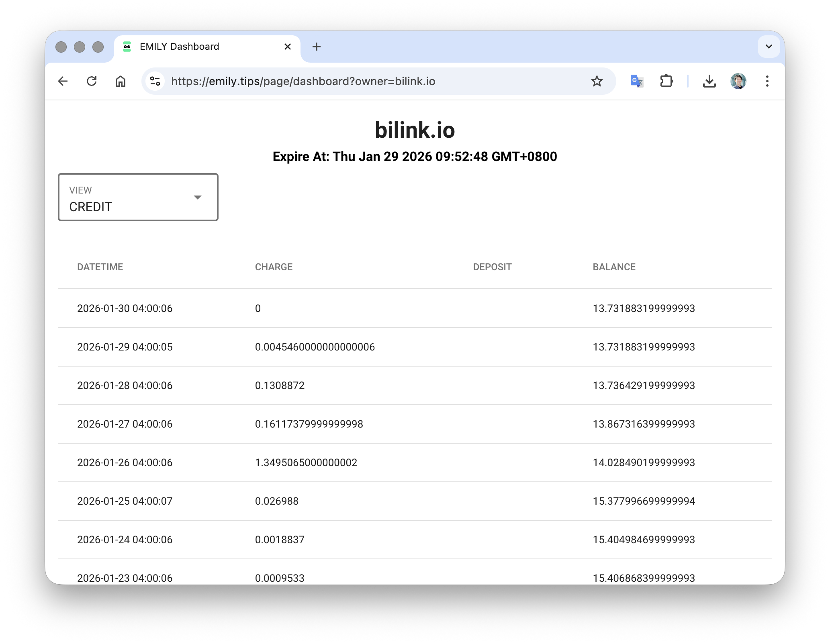This screenshot has width=830, height=644.
Task: Show browser downloads
Action: click(709, 82)
